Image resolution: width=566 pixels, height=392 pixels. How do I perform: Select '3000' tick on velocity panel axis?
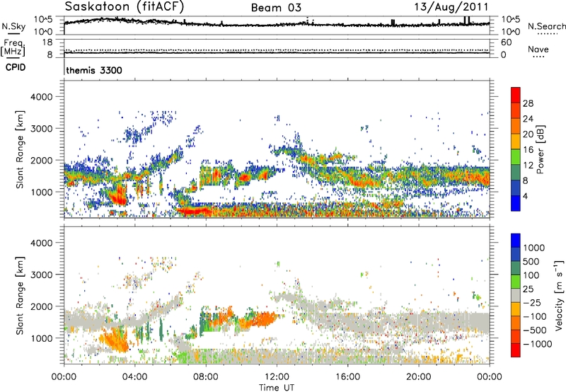coord(41,275)
